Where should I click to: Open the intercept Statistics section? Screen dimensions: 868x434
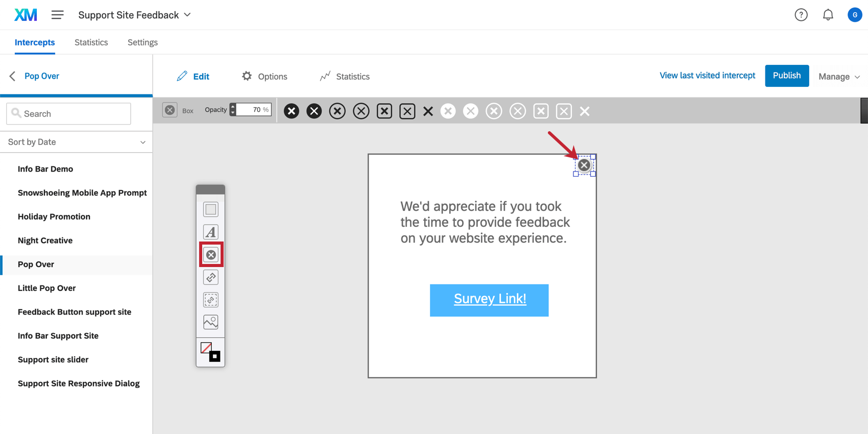tap(345, 76)
